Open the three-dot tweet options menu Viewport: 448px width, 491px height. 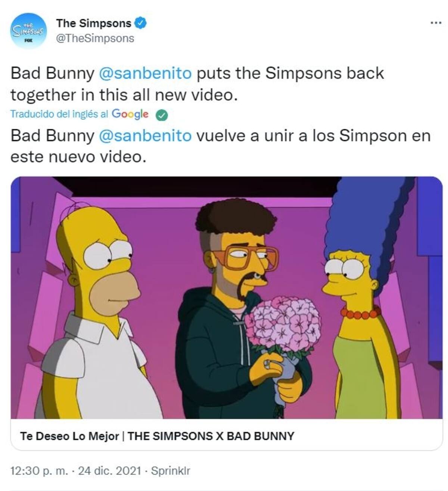tap(436, 23)
